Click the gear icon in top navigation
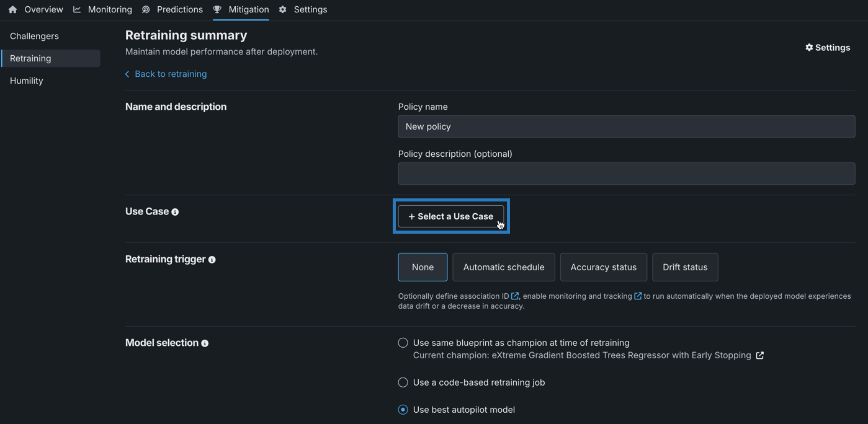 283,9
